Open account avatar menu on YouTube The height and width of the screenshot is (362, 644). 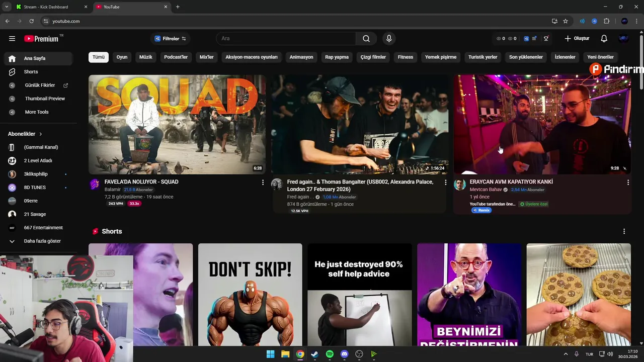(x=623, y=39)
